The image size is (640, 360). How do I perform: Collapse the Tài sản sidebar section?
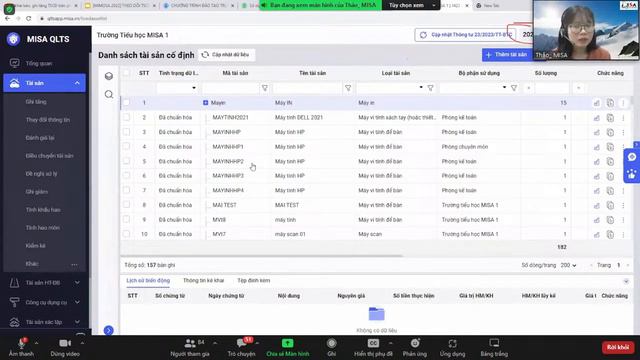77,83
